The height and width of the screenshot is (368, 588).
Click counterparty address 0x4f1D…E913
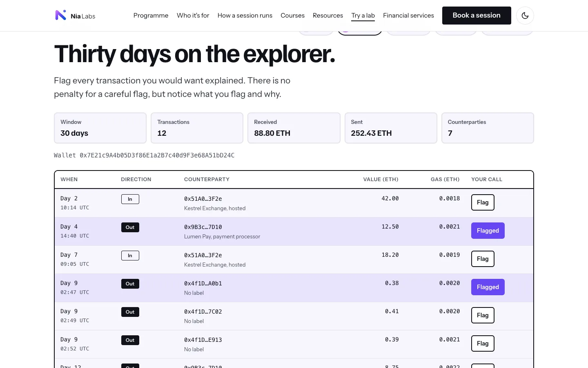pos(203,340)
